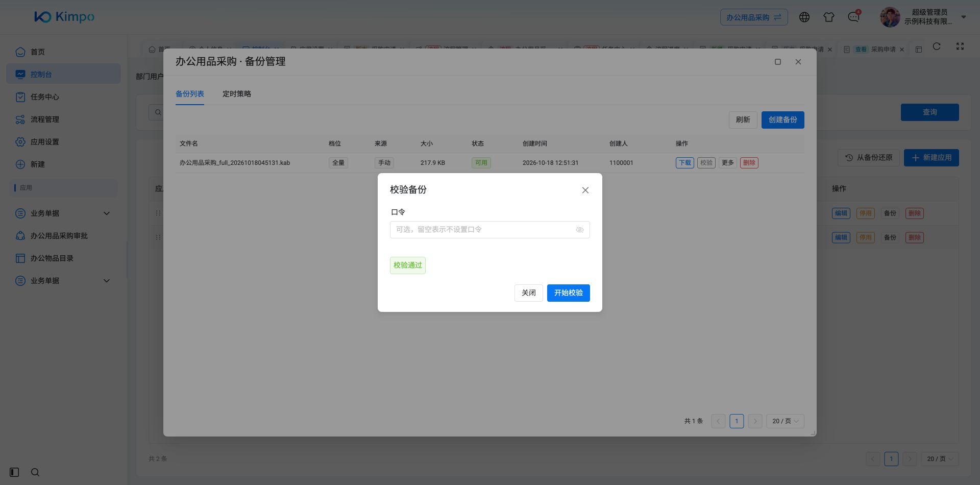This screenshot has width=980, height=485.
Task: Click 新建 in the sidebar
Action: 63,164
